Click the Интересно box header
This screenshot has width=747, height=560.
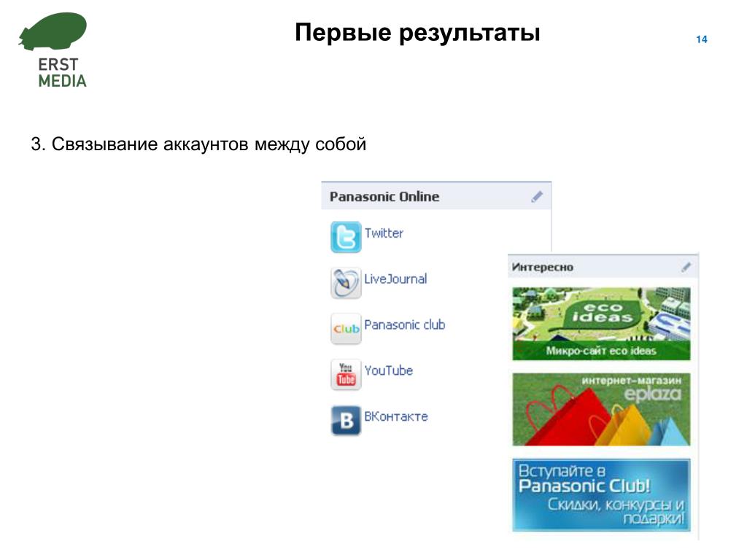[603, 267]
